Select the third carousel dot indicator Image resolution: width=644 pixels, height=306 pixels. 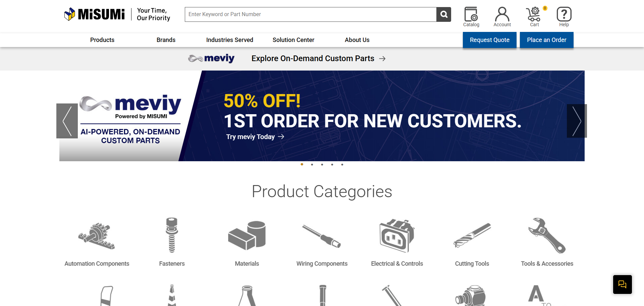[x=322, y=165]
